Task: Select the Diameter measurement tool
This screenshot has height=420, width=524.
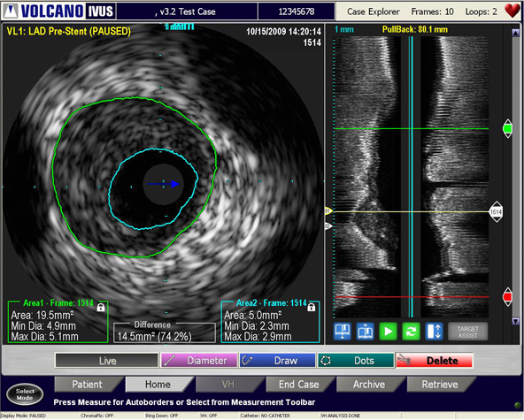Action: tap(199, 361)
